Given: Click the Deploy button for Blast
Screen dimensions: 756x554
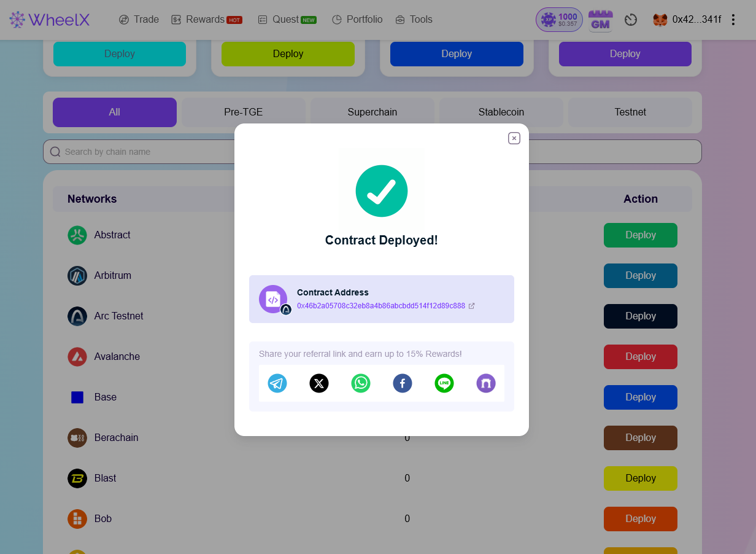Looking at the screenshot, I should click(x=641, y=478).
